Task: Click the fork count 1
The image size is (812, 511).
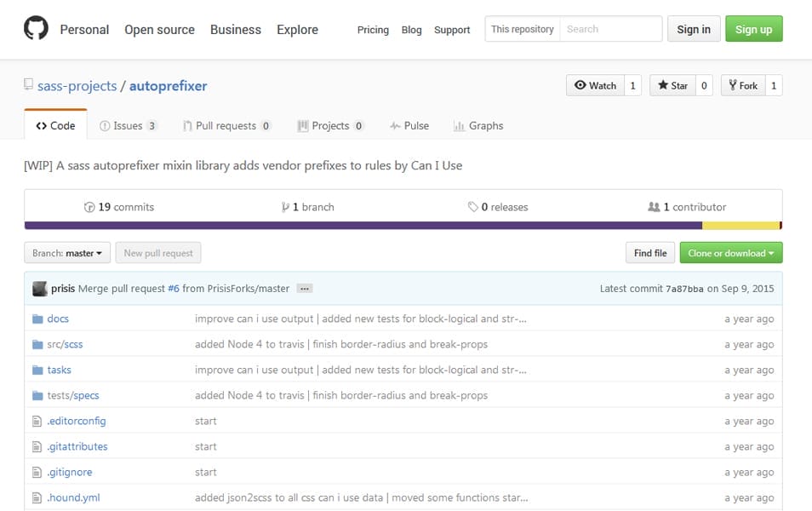Action: pos(774,85)
